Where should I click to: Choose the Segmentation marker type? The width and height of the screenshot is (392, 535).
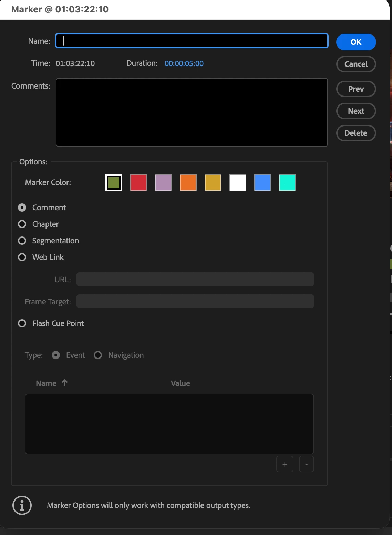coord(22,241)
